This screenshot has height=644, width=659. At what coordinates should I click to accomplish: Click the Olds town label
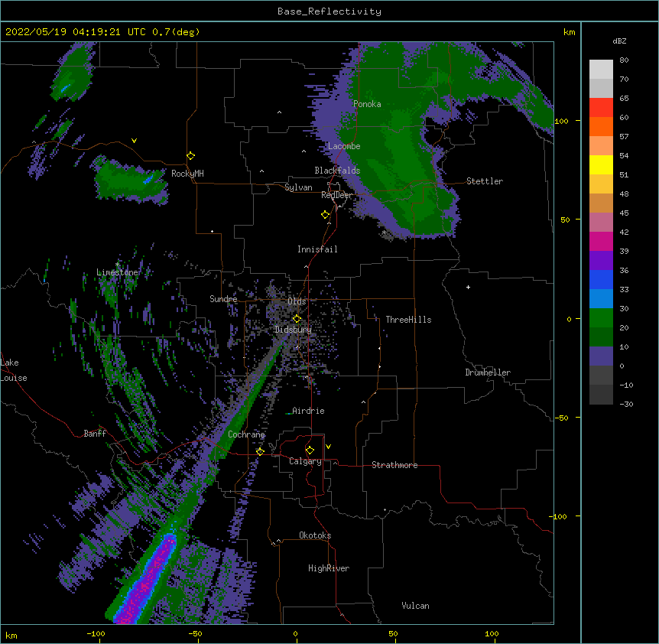point(297,301)
